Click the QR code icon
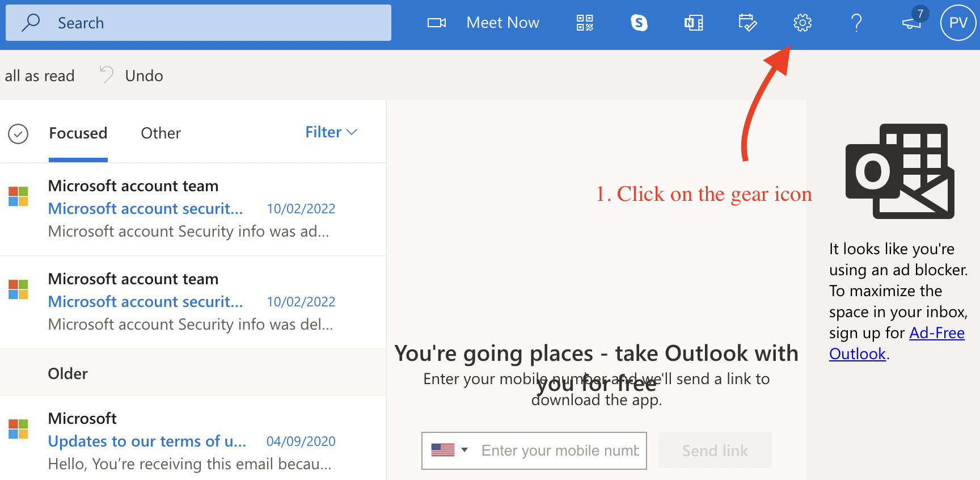 click(x=585, y=23)
